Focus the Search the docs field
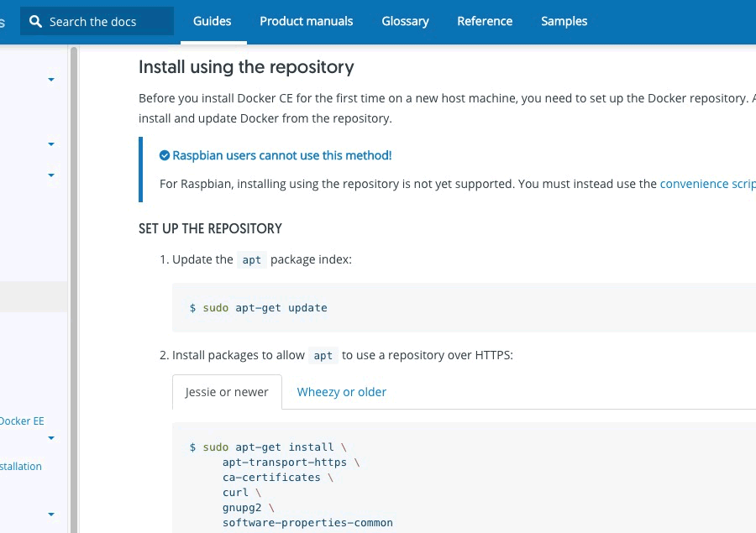 click(105, 22)
